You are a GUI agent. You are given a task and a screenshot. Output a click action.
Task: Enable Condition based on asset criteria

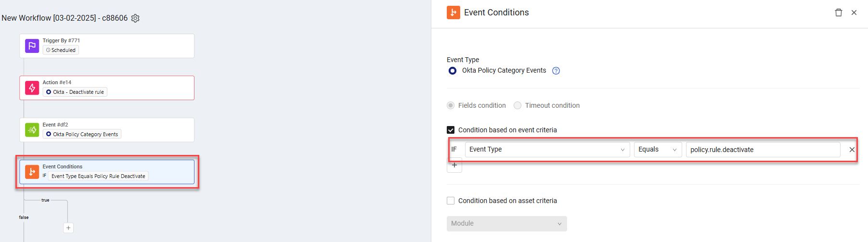tap(451, 201)
